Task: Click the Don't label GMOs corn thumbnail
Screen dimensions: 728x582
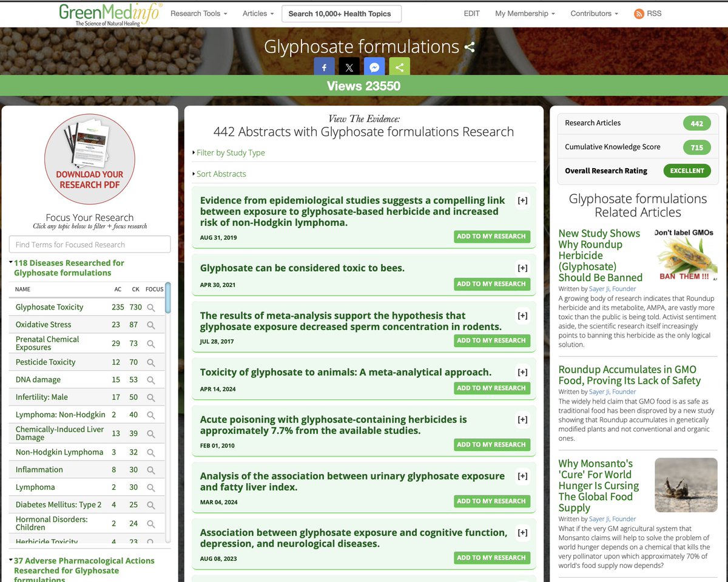Action: pyautogui.click(x=686, y=255)
